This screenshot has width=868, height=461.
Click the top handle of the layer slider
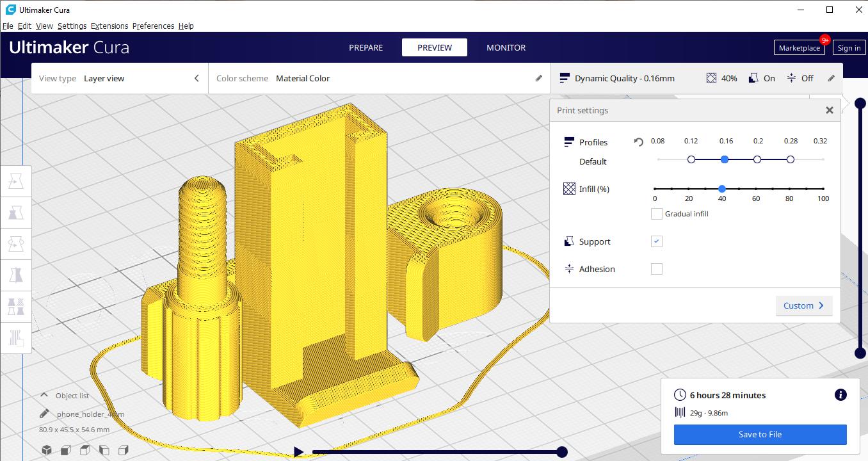tap(860, 103)
